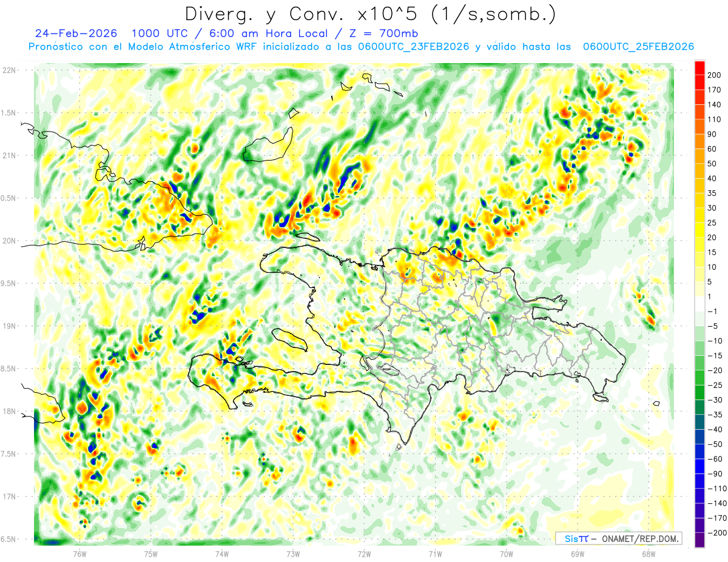This screenshot has width=728, height=562.
Task: Click the '68W' longitude label
Action: (649, 554)
